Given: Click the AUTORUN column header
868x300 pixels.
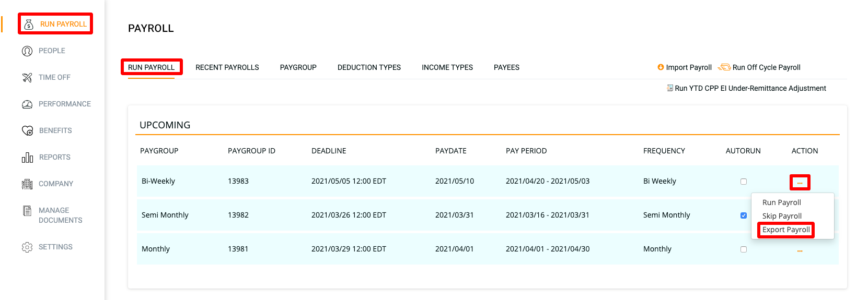Looking at the screenshot, I should pyautogui.click(x=743, y=151).
